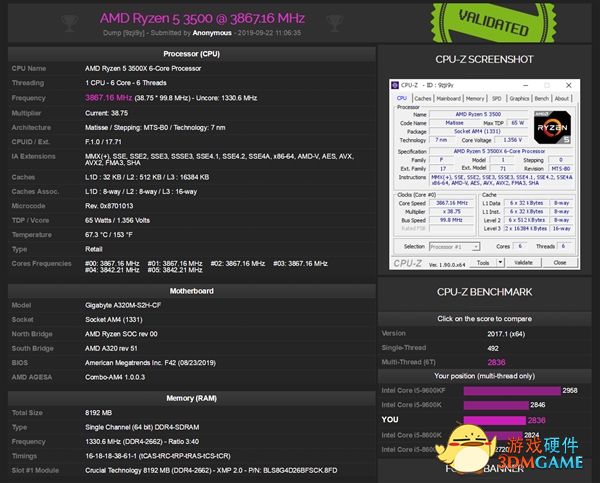Viewport: 600px width, 483px height.
Task: Click the BIOS value American Megatrends Inc. F42
Action: coord(150,363)
